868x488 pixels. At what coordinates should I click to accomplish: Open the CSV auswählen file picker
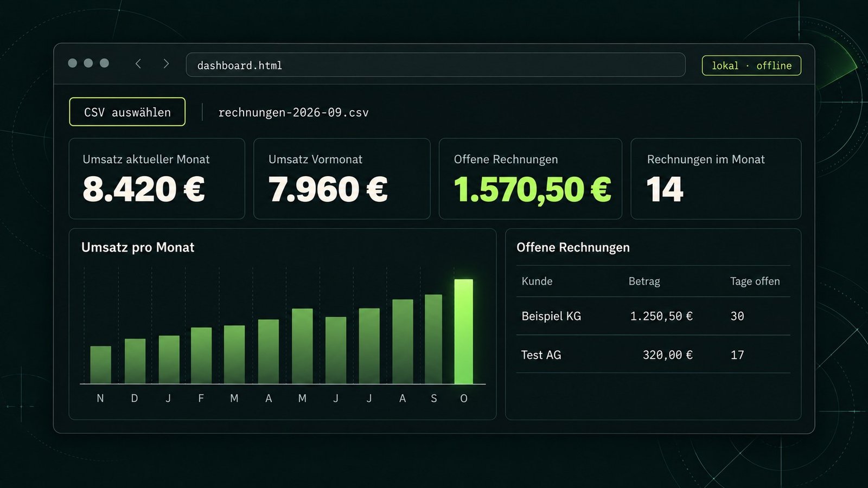click(127, 112)
